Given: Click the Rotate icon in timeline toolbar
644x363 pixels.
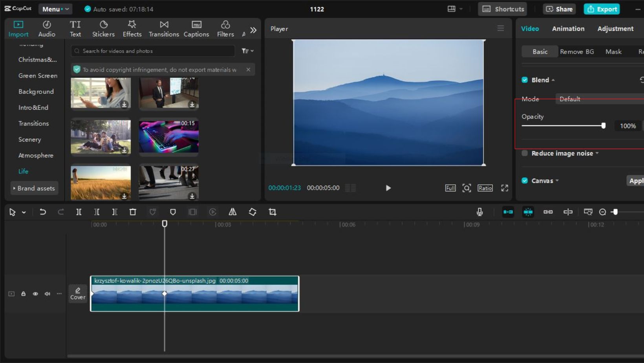Looking at the screenshot, I should pos(252,212).
